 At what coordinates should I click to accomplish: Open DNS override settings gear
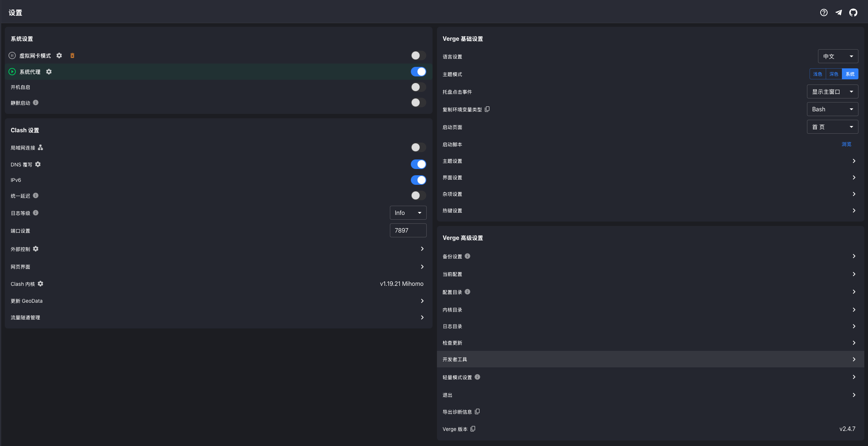point(38,164)
